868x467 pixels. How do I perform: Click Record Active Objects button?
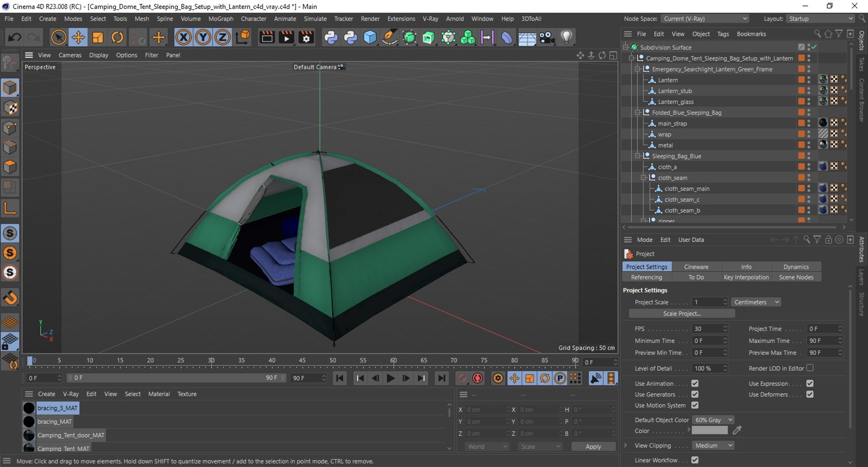pos(462,378)
